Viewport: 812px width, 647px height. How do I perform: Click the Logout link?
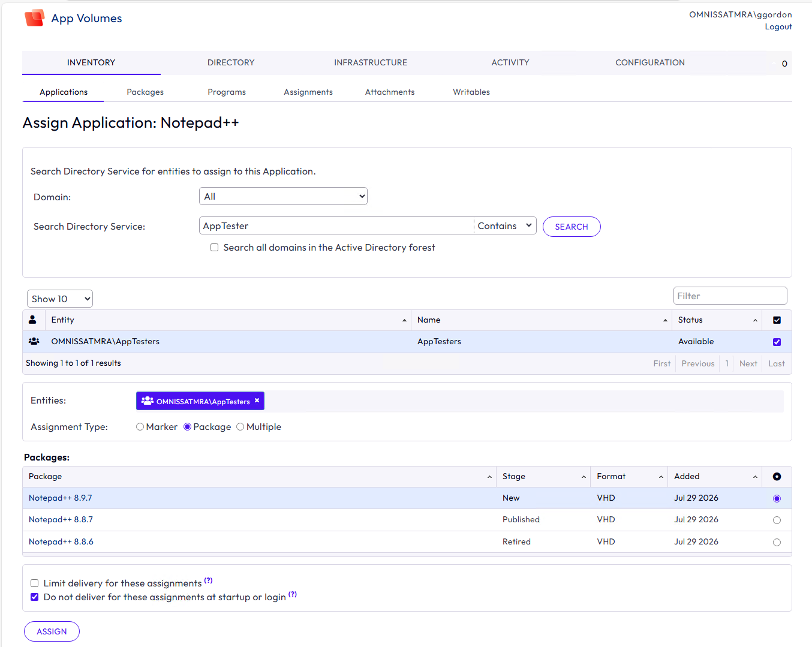click(x=778, y=26)
